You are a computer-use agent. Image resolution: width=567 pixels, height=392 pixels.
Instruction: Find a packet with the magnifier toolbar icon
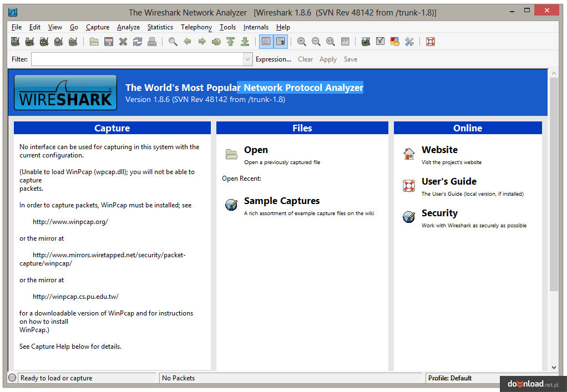(x=173, y=42)
